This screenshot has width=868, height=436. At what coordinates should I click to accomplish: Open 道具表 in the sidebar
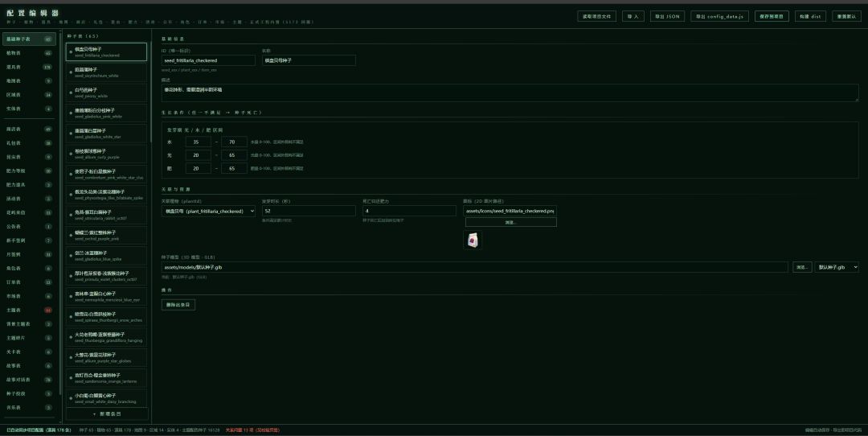29,67
